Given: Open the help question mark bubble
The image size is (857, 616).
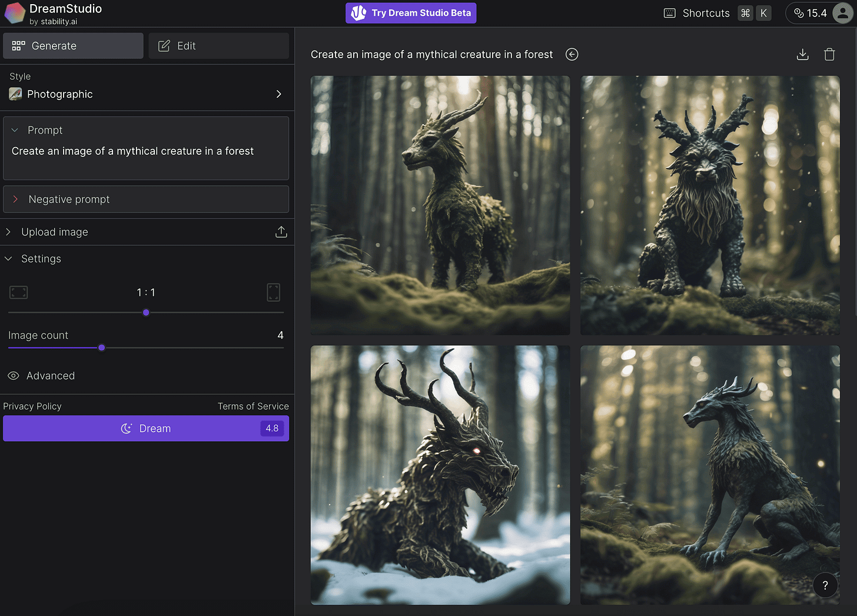Looking at the screenshot, I should pos(825,585).
